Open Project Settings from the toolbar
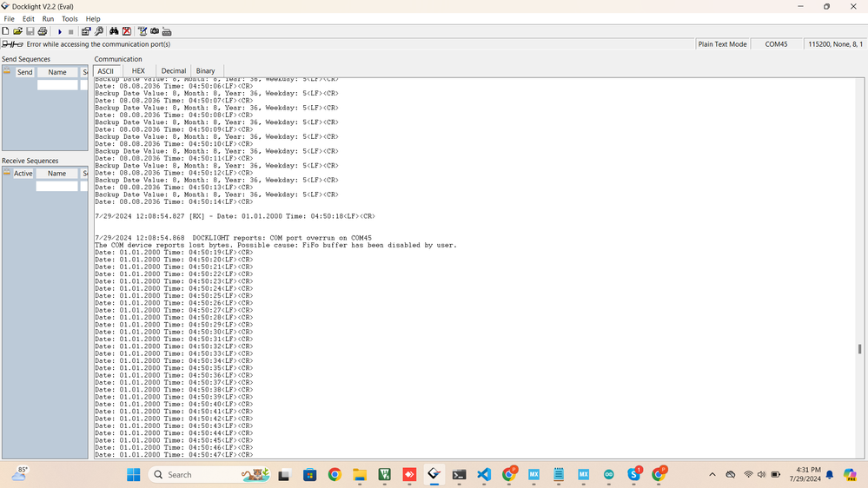The width and height of the screenshot is (868, 488). 86,31
